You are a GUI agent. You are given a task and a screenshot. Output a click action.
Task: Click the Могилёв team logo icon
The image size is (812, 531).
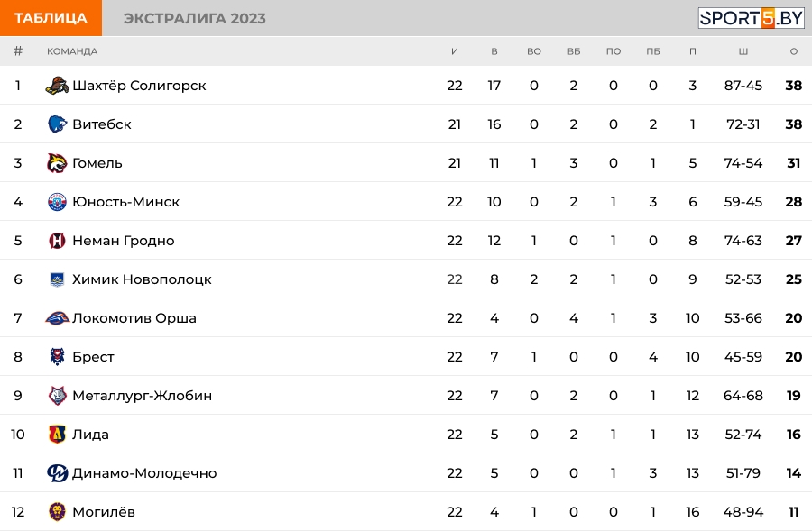coord(57,512)
